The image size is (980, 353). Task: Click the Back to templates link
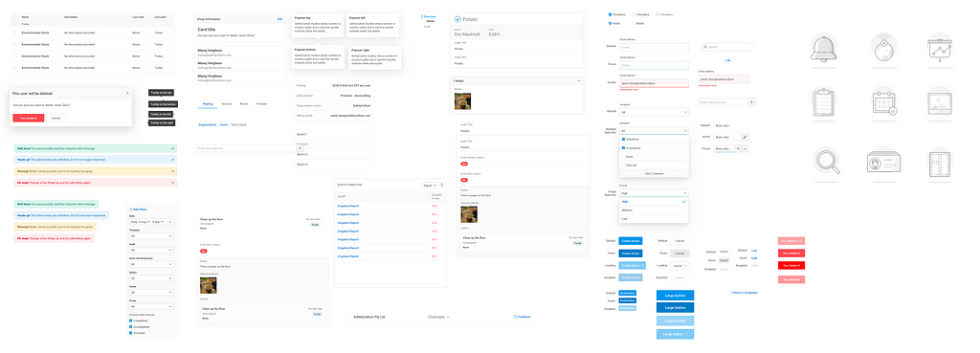744,293
